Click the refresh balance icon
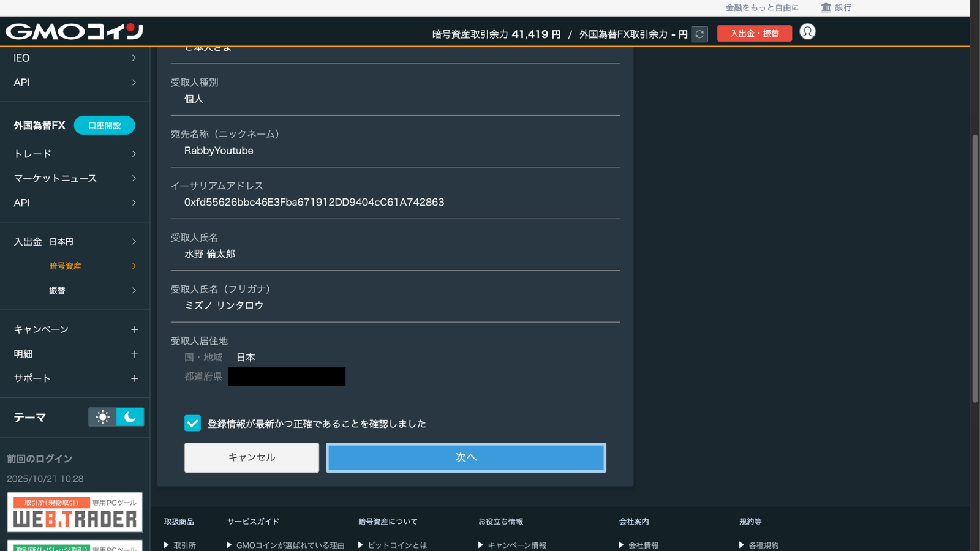Image resolution: width=980 pixels, height=551 pixels. tap(699, 34)
